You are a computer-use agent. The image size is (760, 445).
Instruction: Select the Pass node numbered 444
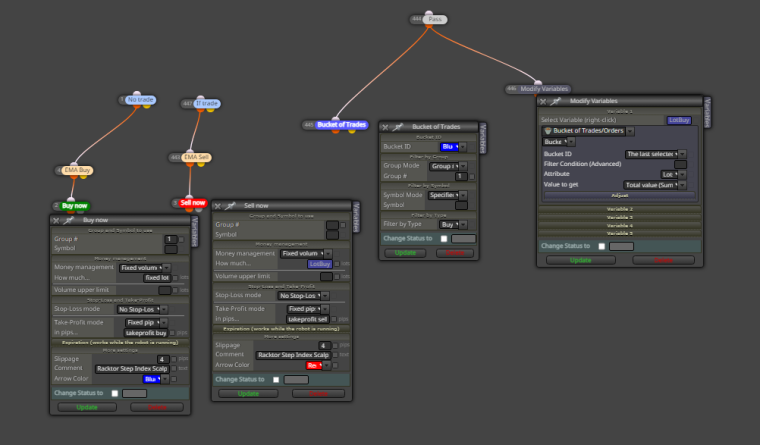[435, 19]
